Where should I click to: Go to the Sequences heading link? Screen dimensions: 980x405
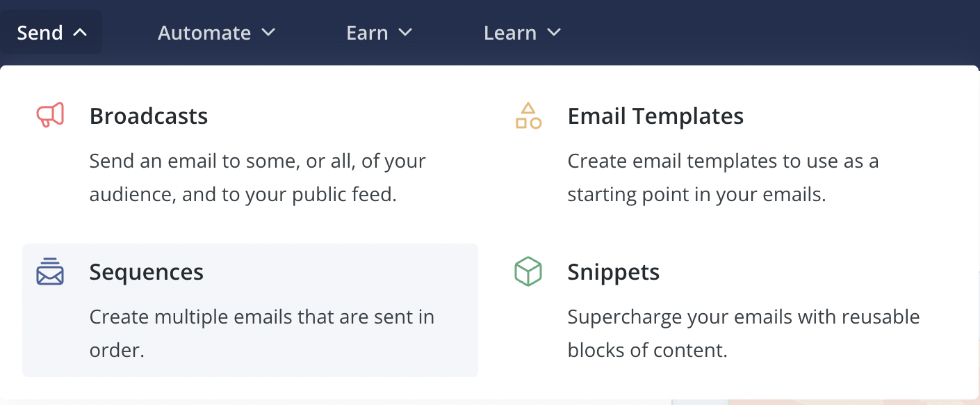147,271
